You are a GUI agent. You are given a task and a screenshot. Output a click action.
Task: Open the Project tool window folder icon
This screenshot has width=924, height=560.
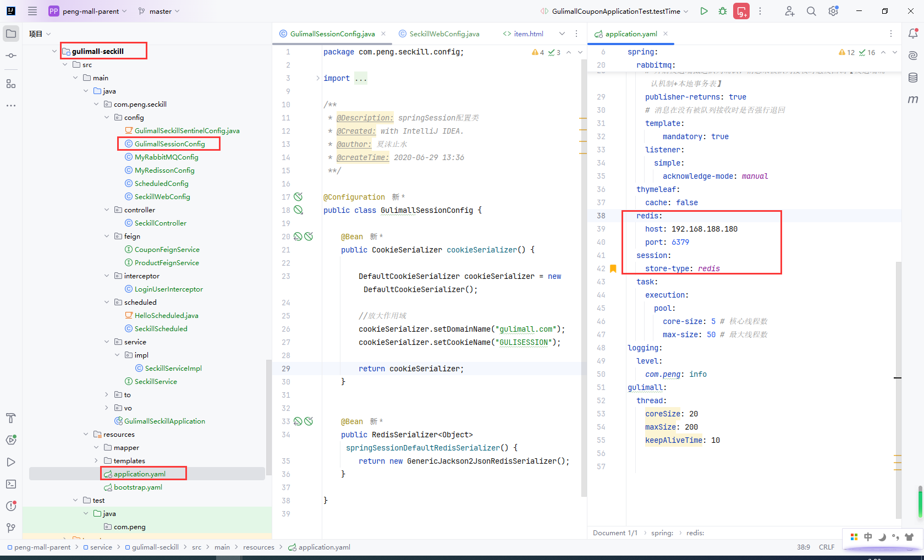coord(11,34)
